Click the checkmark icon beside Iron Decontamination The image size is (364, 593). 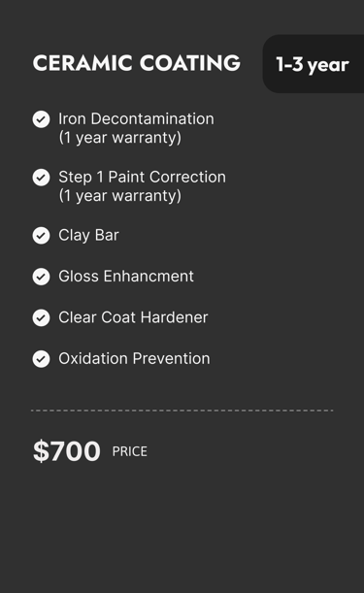click(x=41, y=119)
